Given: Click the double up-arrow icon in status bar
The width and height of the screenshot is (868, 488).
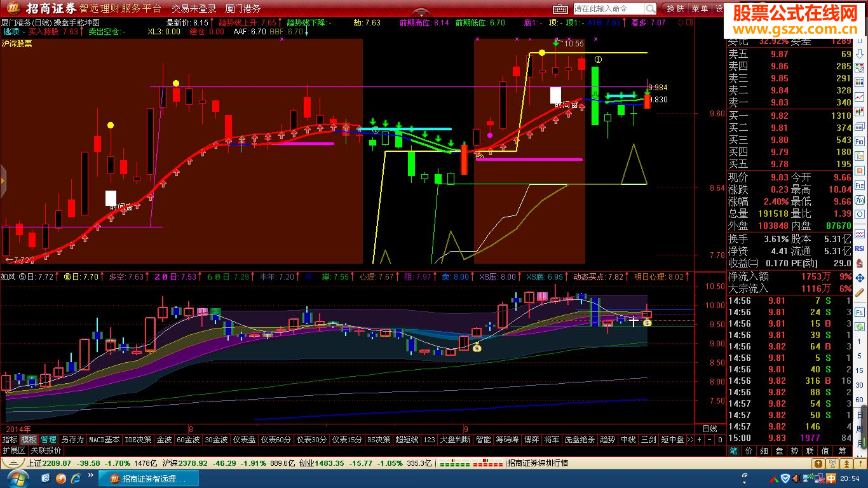Looking at the screenshot, I should tap(846, 463).
